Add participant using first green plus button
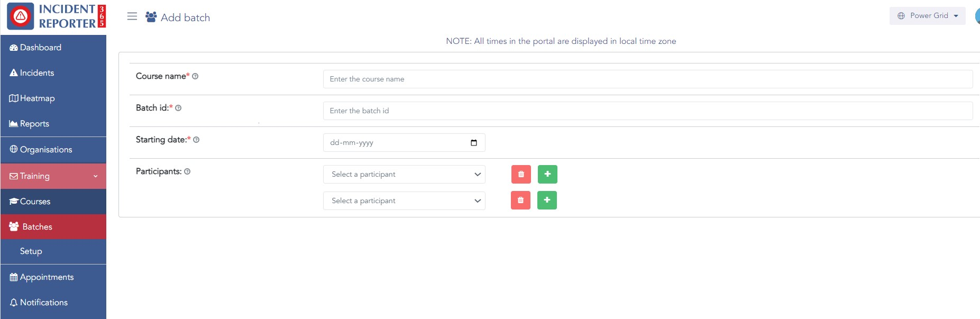 tap(547, 174)
